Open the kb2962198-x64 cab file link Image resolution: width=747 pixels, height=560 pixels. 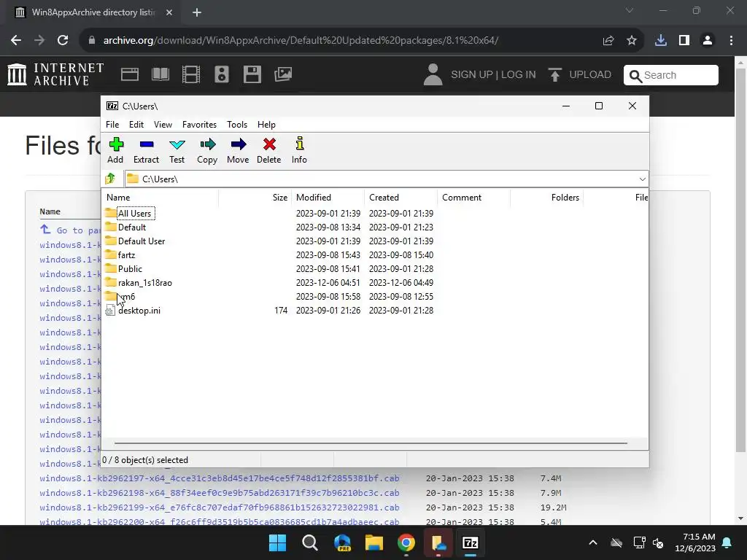219,493
